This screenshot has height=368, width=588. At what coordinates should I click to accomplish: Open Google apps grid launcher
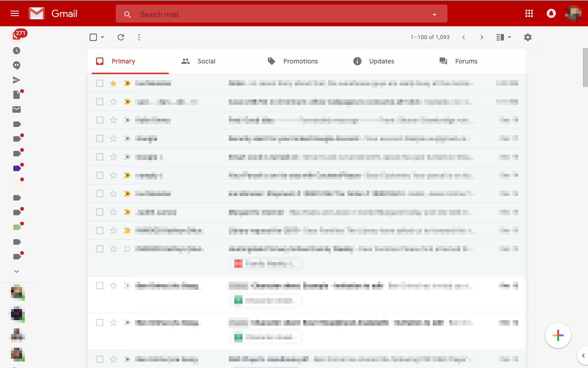pyautogui.click(x=529, y=13)
